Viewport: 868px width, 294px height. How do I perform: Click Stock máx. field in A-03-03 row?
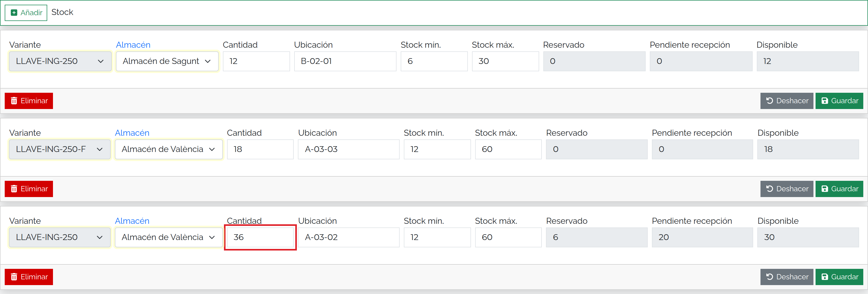(508, 149)
